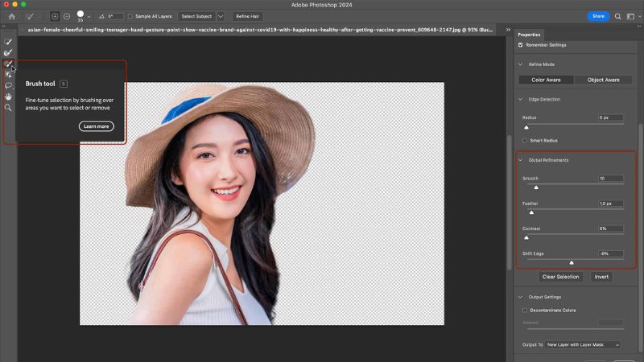Screen dimensions: 644x362
Task: Enable the Decontaminate Colors checkbox
Action: pyautogui.click(x=525, y=311)
